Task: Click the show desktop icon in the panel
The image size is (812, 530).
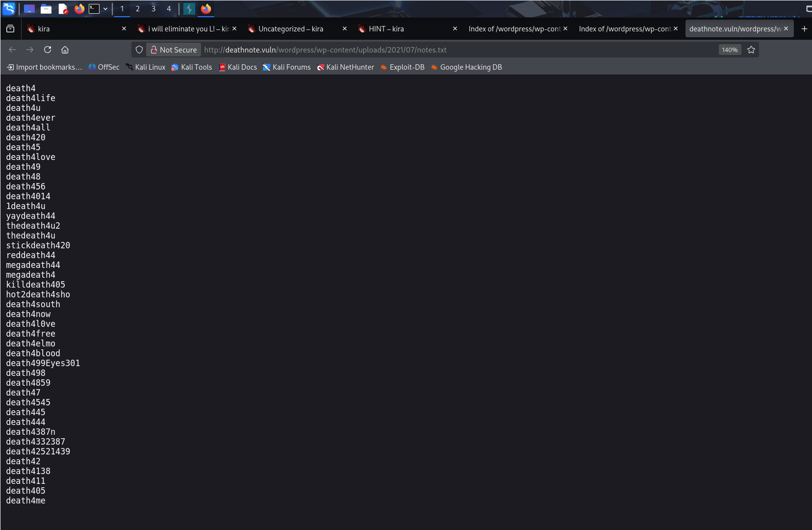Action: [29, 8]
